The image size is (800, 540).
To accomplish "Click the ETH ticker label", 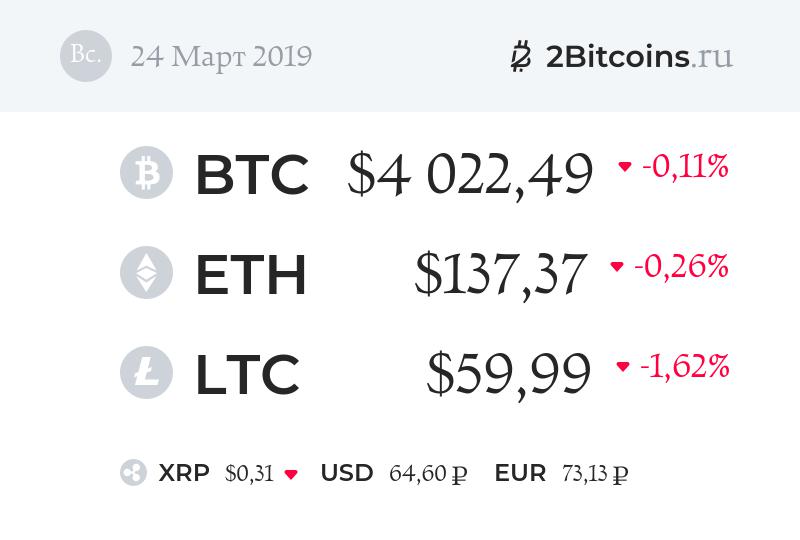I will (250, 275).
